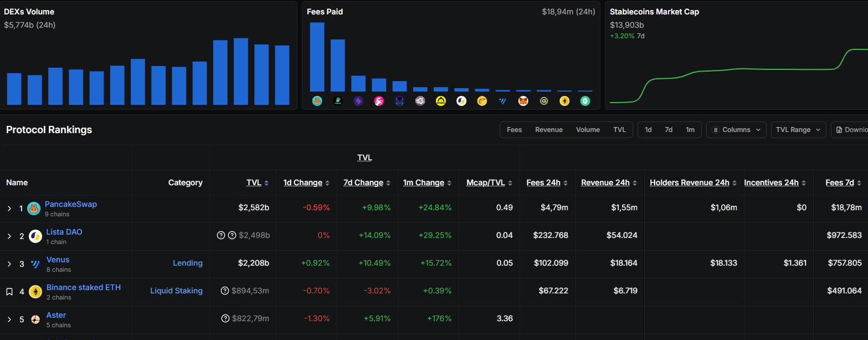This screenshot has height=340, width=868.
Task: Click the Stablecoins Market Cap line chart
Action: click(738, 75)
